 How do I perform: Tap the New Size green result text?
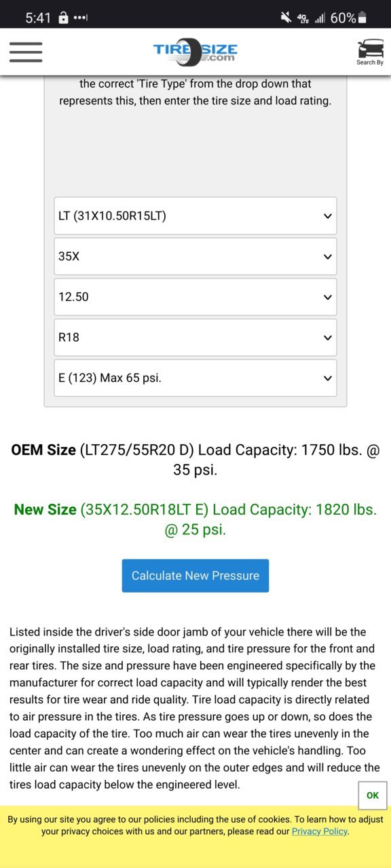click(x=195, y=519)
